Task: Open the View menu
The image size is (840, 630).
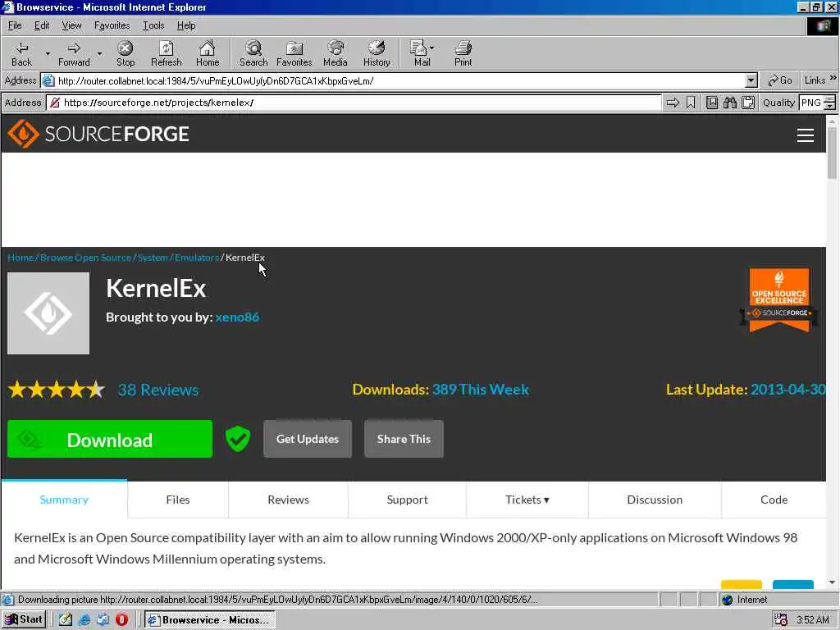Action: [71, 25]
